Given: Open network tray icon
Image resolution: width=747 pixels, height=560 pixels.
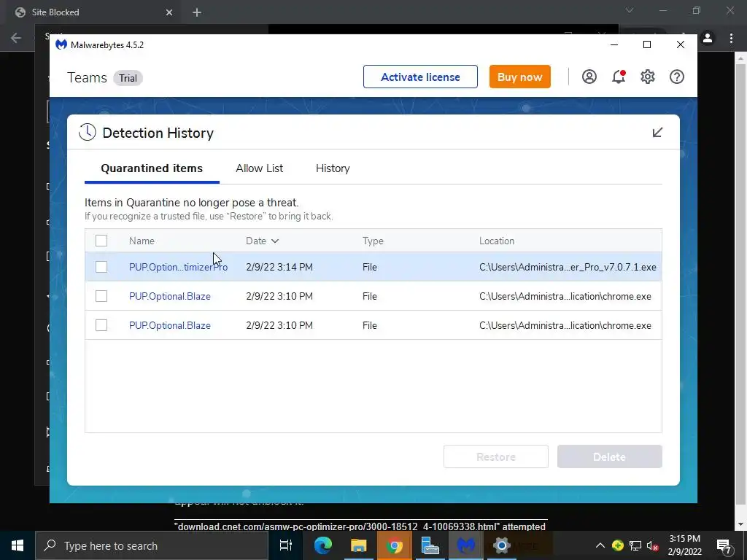Looking at the screenshot, I should (635, 545).
